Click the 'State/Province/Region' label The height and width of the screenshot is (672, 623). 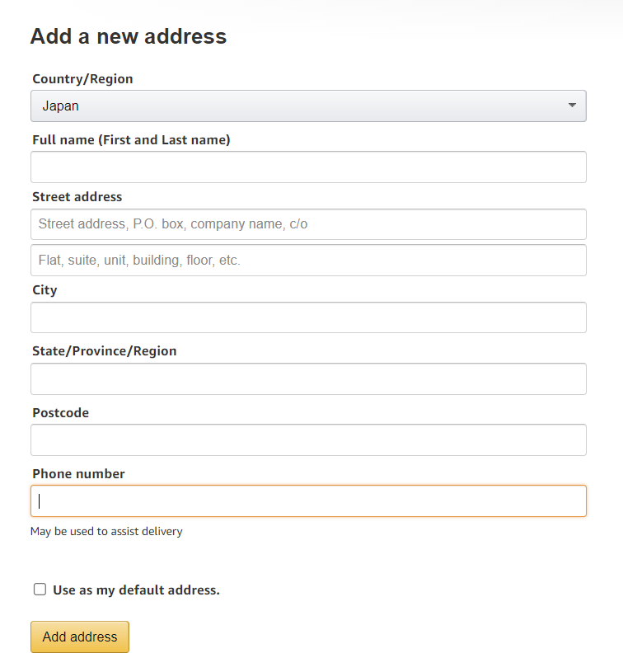104,351
